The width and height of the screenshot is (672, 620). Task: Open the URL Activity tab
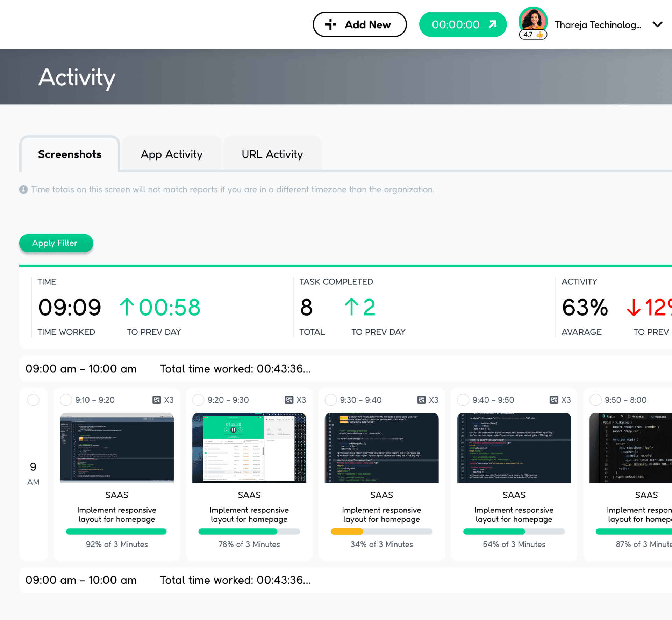click(x=272, y=154)
